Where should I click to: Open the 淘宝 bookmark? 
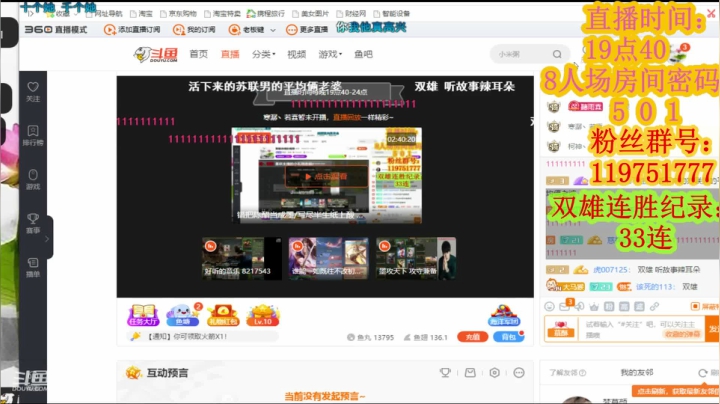click(x=141, y=14)
